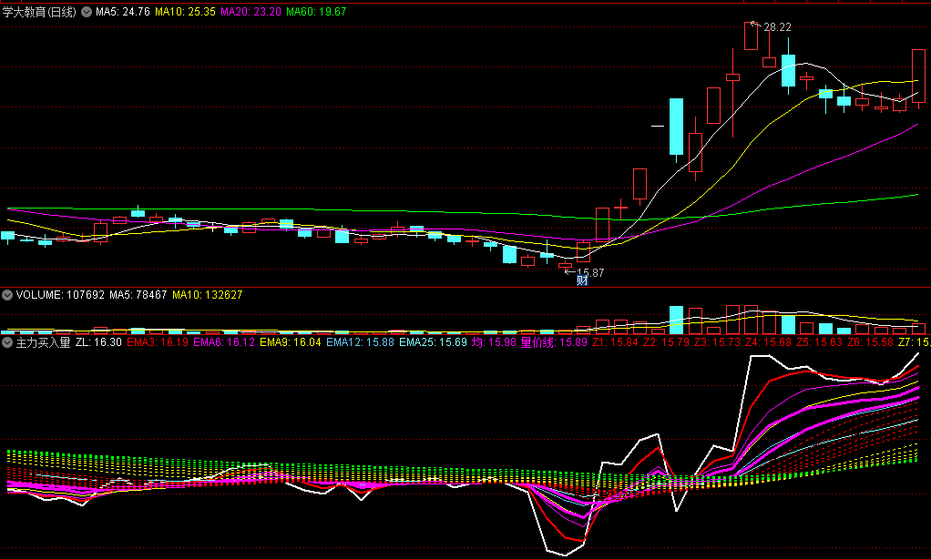Select the Z4: 15.68 label
The width and height of the screenshot is (931, 560).
[x=768, y=342]
